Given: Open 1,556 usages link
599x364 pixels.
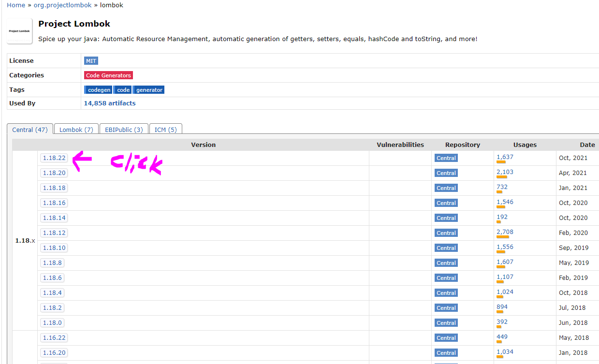Looking at the screenshot, I should (505, 247).
